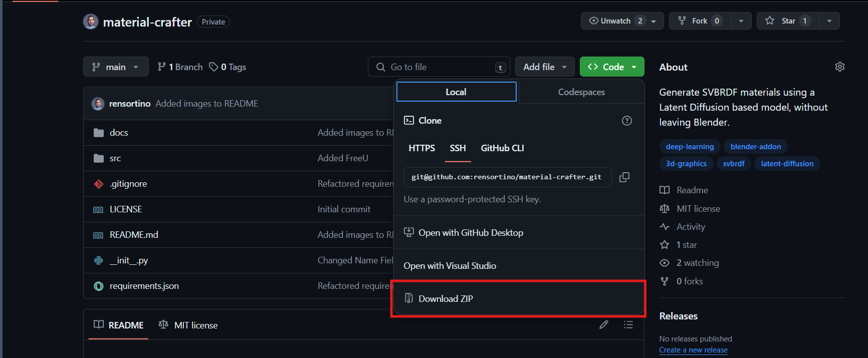Click the __init__.py Python icon

pos(99,260)
